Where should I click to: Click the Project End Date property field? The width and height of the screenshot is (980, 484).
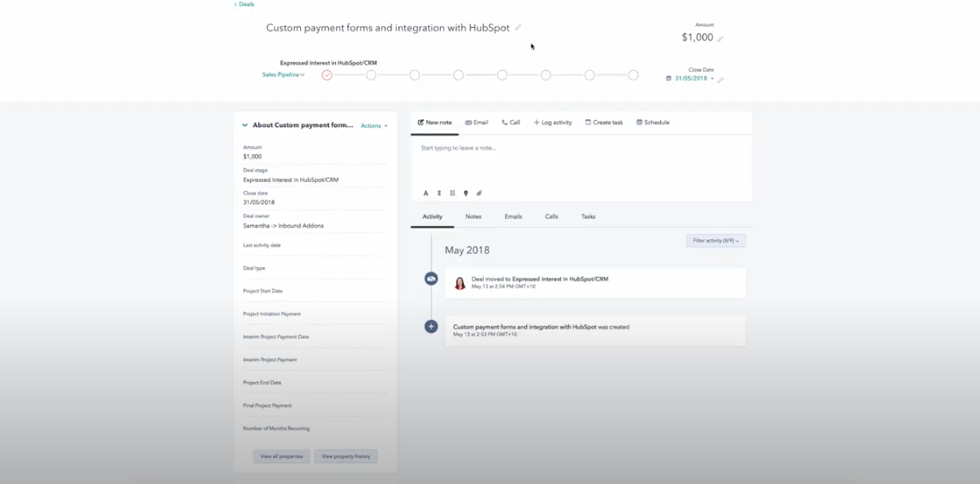[315, 384]
